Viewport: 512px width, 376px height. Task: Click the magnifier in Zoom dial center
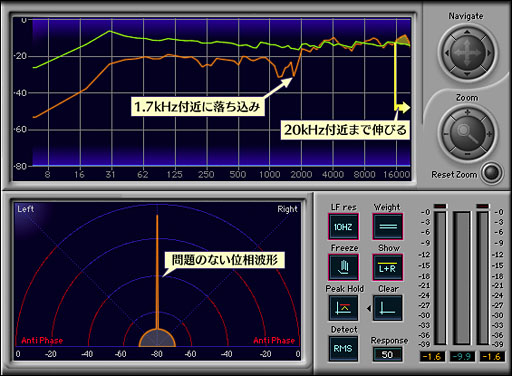coord(467,133)
